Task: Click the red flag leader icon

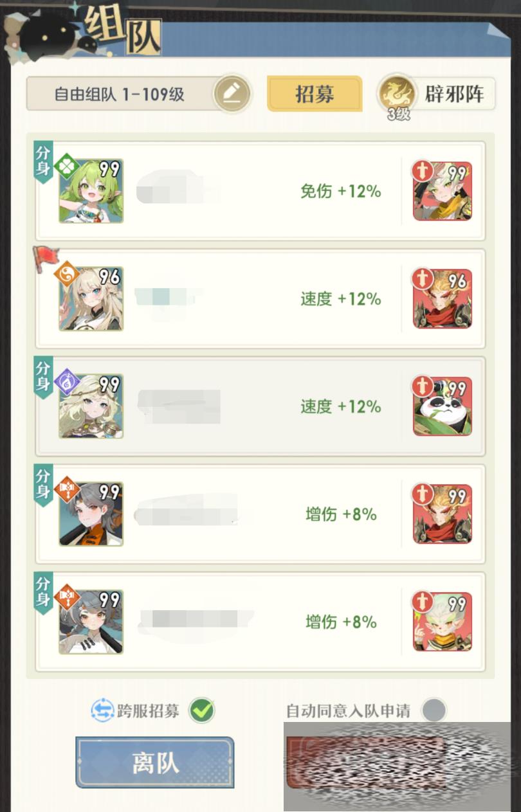Action: point(46,258)
